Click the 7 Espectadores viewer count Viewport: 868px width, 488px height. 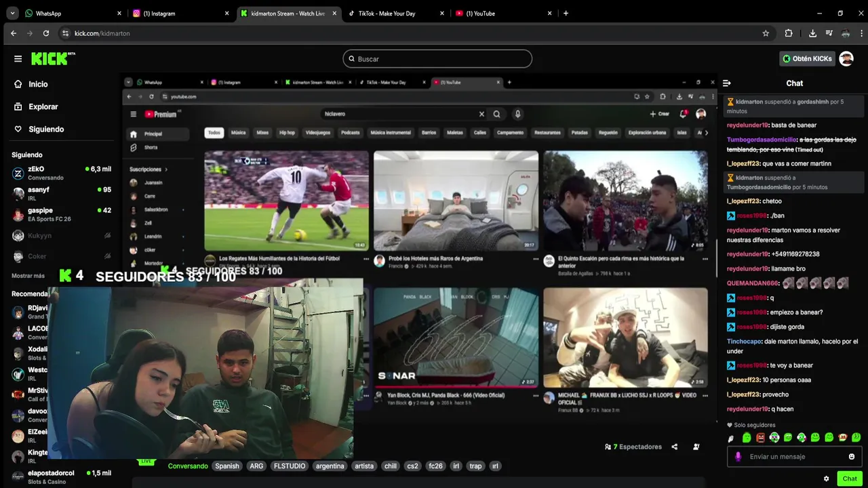point(633,447)
